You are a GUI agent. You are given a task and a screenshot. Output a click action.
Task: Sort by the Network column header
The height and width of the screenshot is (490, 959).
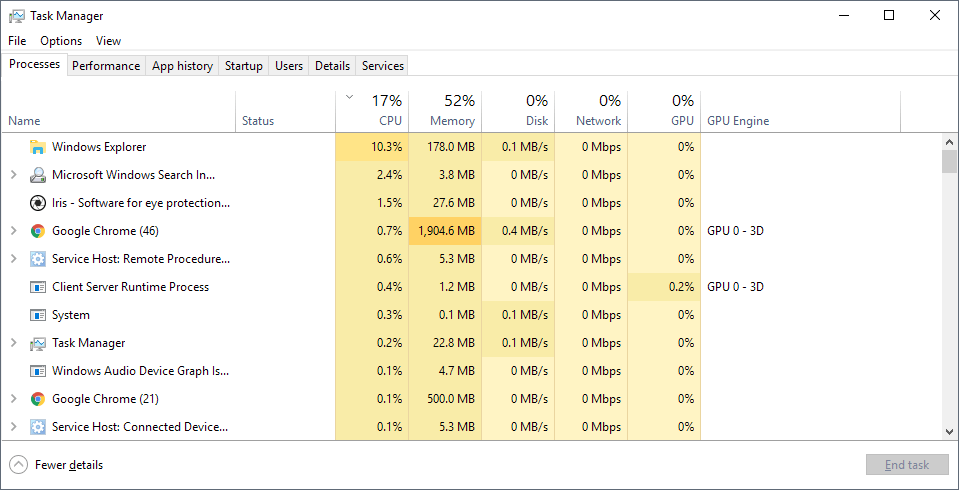coord(591,111)
